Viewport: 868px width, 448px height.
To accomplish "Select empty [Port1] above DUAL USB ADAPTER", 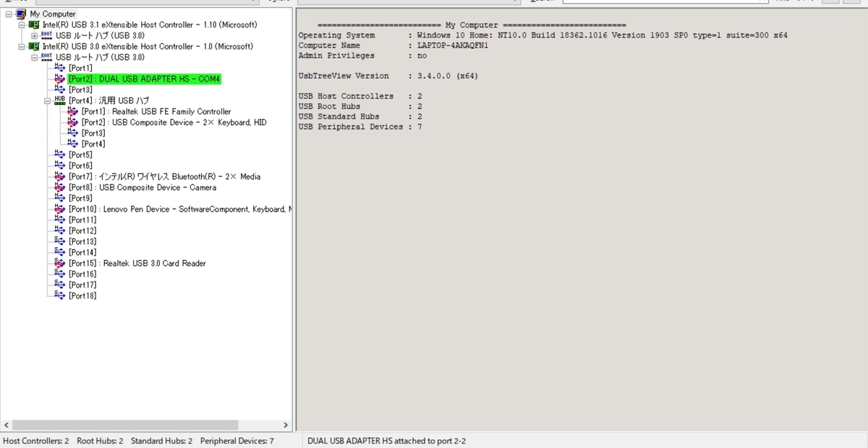I will [80, 68].
